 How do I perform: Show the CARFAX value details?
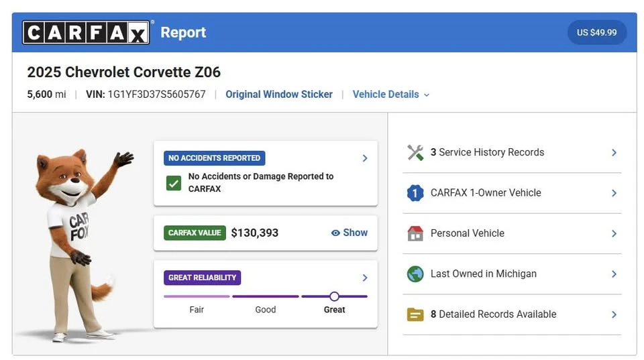tap(350, 233)
